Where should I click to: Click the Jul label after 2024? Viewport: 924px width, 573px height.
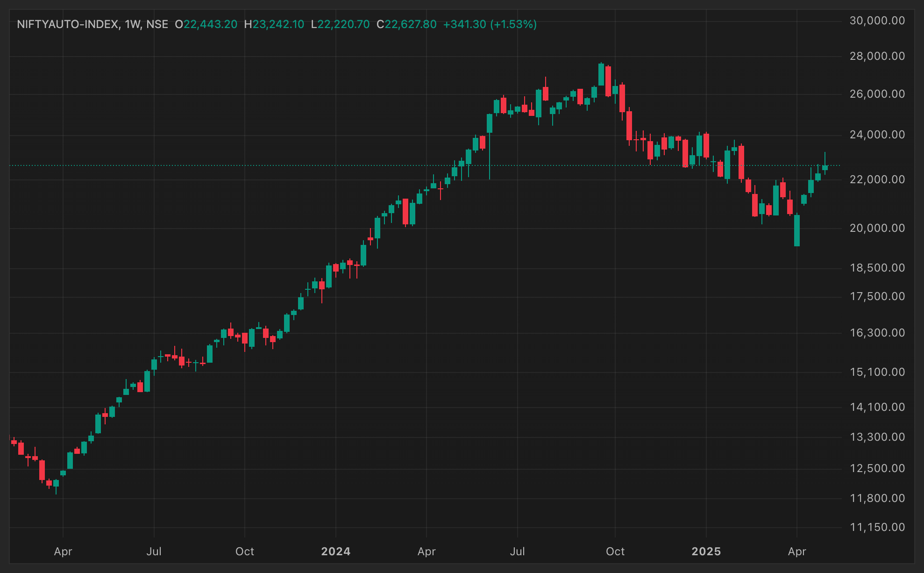518,552
